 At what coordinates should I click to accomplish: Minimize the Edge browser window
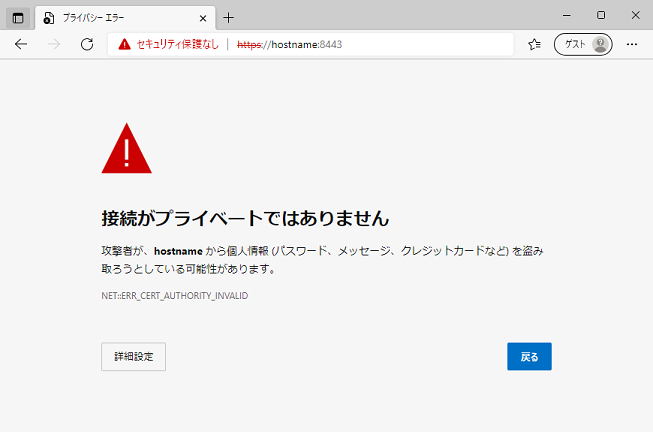565,15
